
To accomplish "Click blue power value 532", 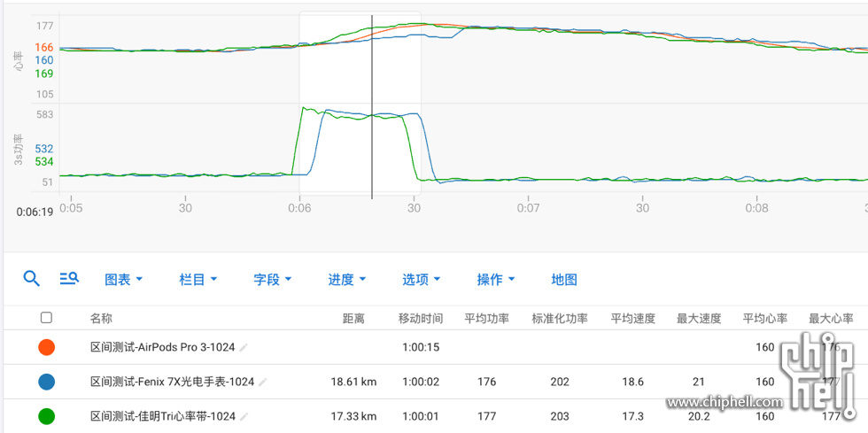I will 44,149.
